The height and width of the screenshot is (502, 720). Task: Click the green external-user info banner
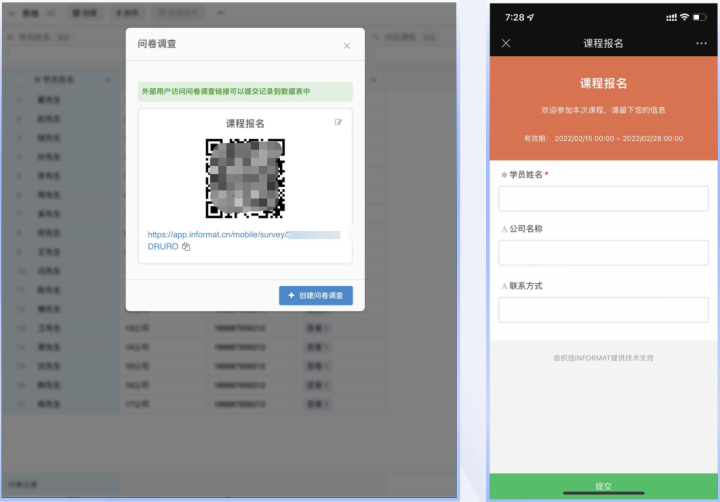[245, 91]
